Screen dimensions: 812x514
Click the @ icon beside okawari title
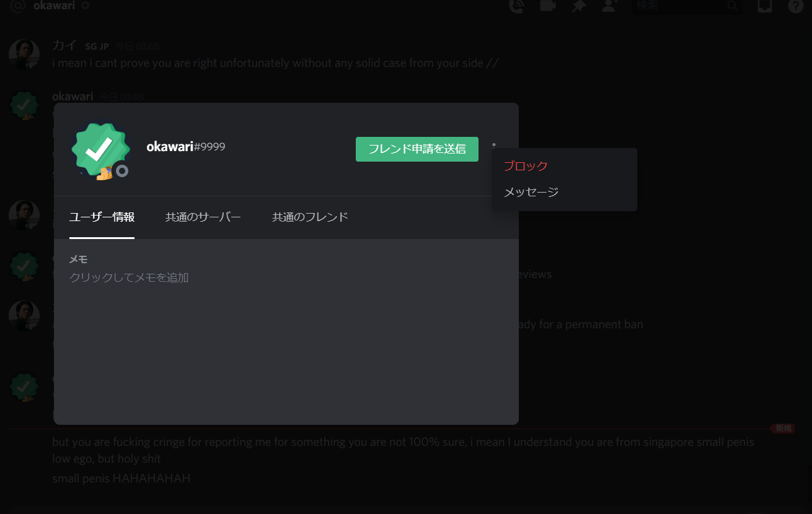pos(18,6)
